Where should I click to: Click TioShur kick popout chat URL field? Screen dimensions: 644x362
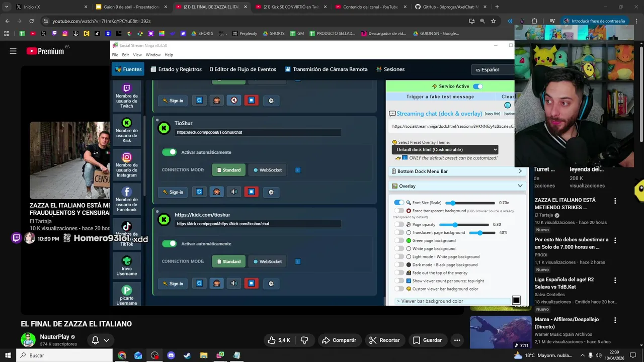coord(258,132)
